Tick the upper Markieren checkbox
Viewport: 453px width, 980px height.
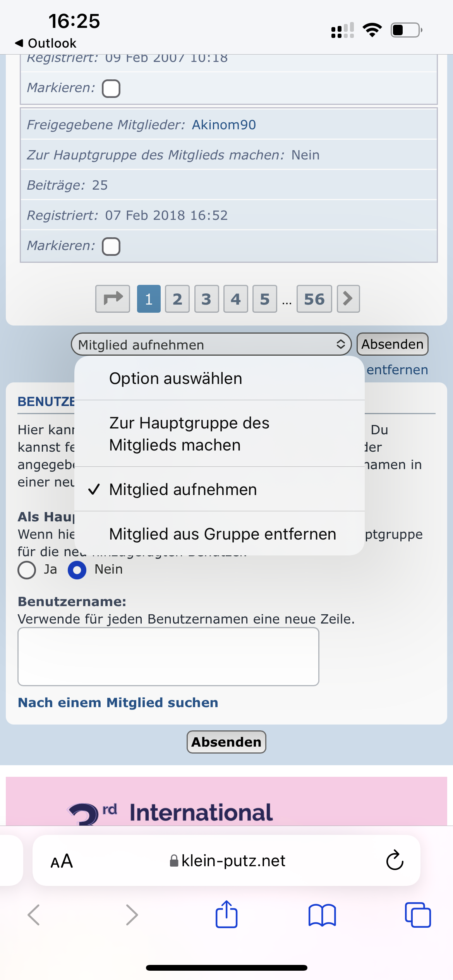(111, 89)
